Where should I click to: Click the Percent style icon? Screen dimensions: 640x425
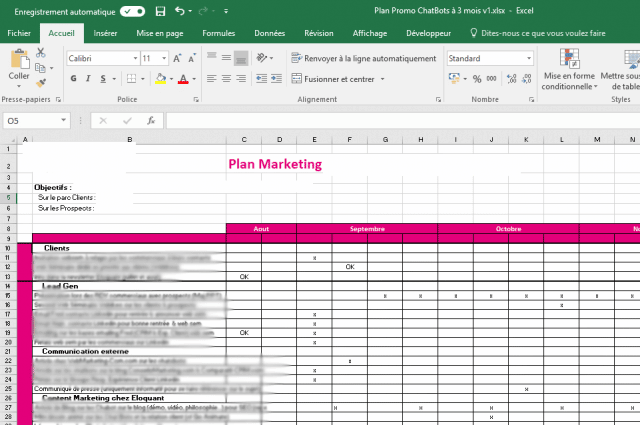(x=477, y=79)
